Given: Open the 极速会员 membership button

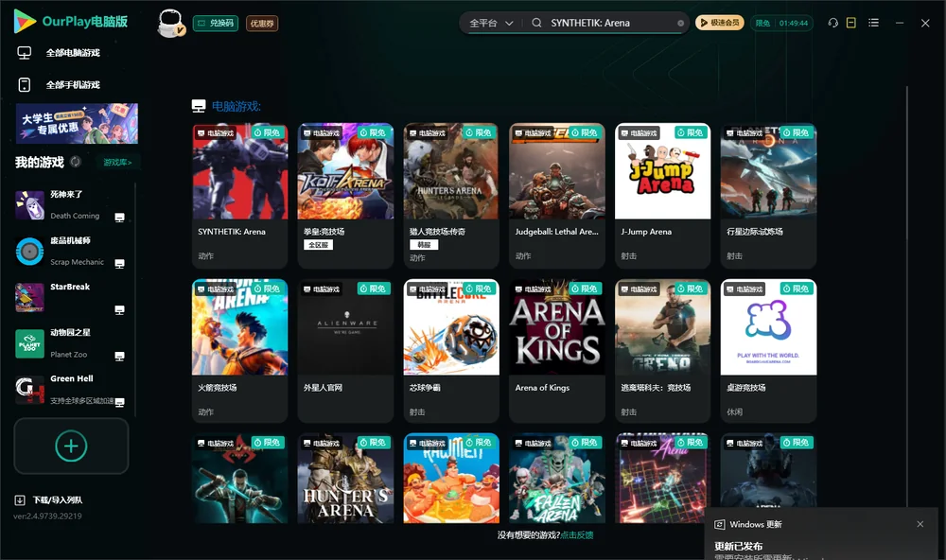Looking at the screenshot, I should click(x=720, y=23).
